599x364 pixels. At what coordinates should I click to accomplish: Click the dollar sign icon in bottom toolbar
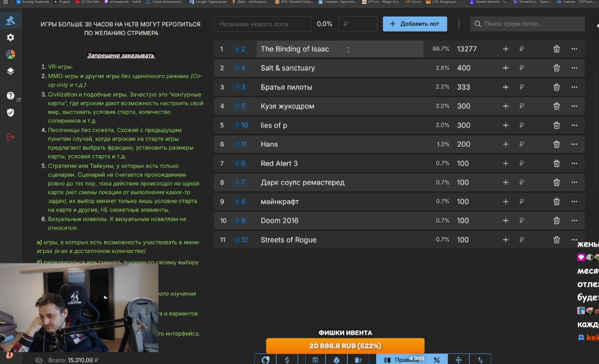pyautogui.click(x=287, y=360)
